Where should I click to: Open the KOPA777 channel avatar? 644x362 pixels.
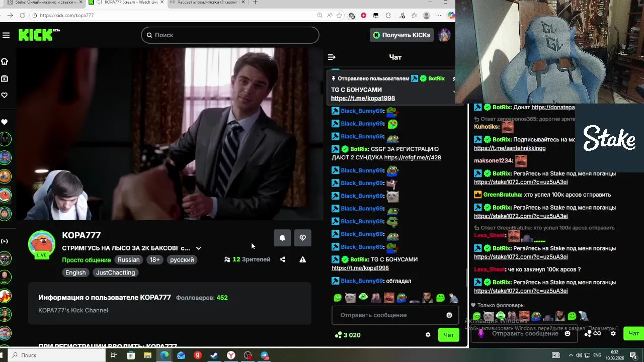click(x=42, y=244)
